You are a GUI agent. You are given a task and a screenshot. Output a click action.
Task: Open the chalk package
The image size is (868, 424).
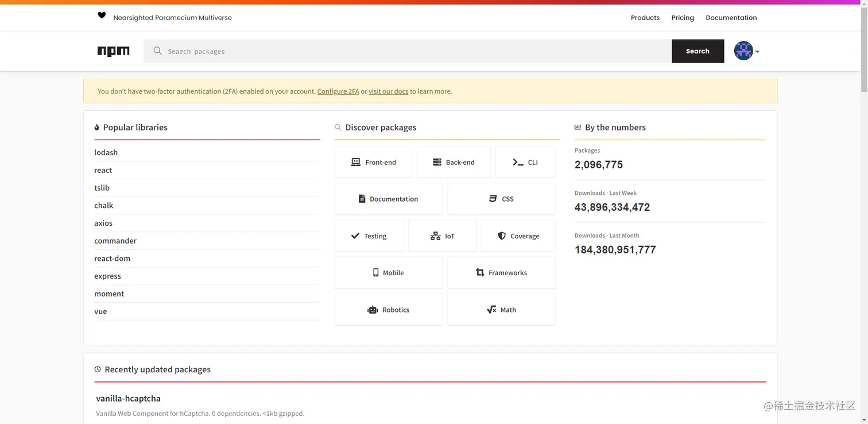104,206
